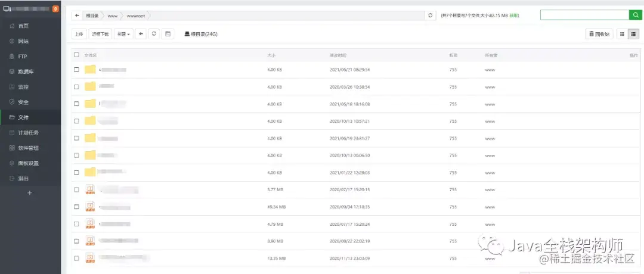Click the 根目录(24G) disk shortcut
This screenshot has height=274, width=644.
click(x=201, y=35)
